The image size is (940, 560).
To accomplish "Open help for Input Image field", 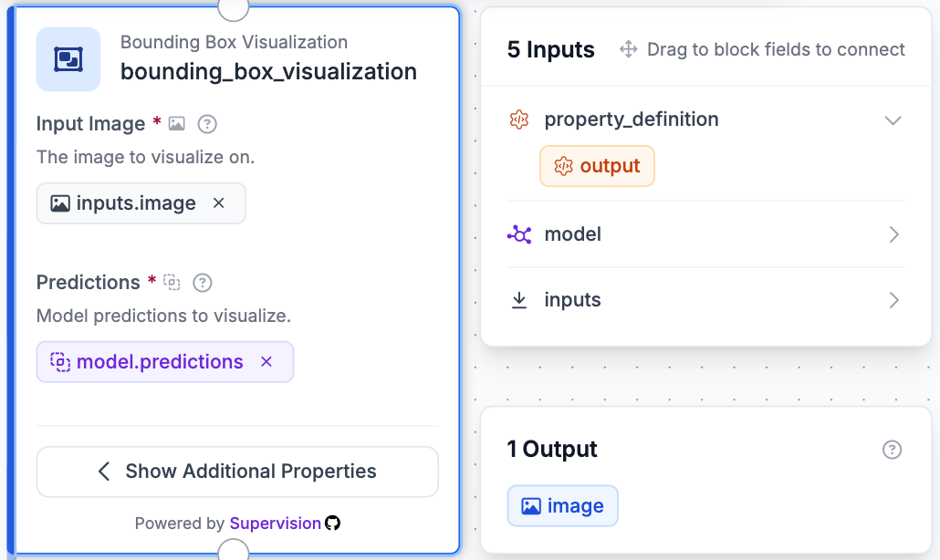I will (x=207, y=124).
